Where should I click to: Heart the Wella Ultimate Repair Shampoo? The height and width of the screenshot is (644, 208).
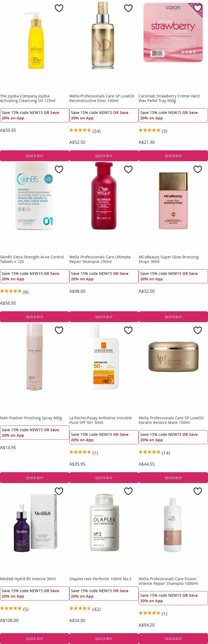pyautogui.click(x=128, y=169)
